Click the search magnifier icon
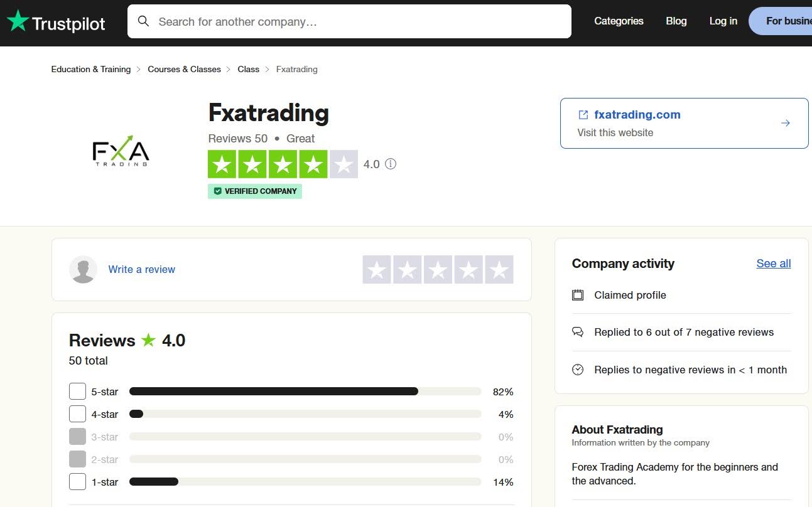Viewport: 812px width, 507px height. tap(144, 21)
